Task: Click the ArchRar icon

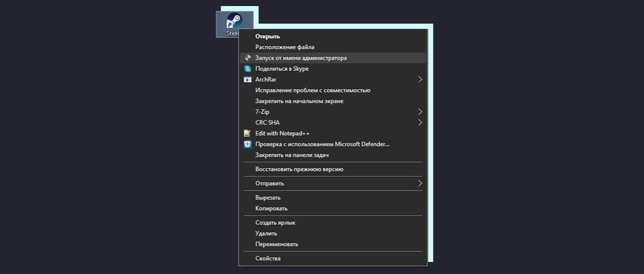Action: (247, 79)
